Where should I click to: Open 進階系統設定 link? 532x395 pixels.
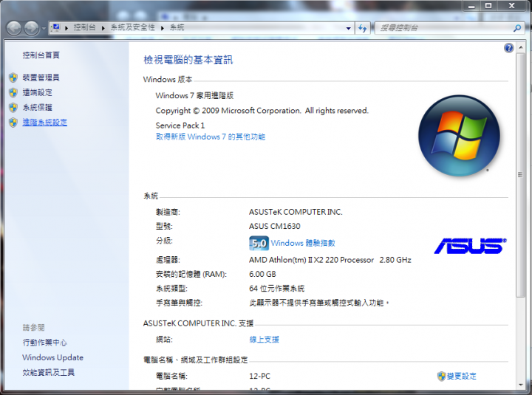coord(45,123)
